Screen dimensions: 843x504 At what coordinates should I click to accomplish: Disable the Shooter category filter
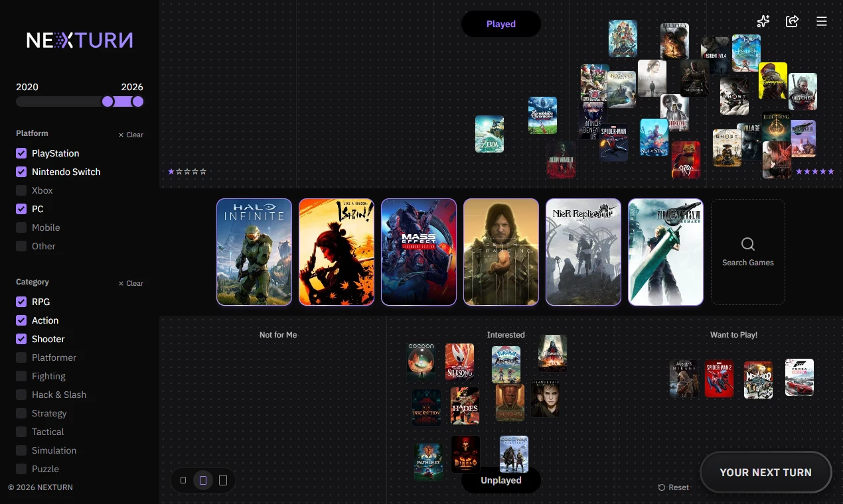21,339
